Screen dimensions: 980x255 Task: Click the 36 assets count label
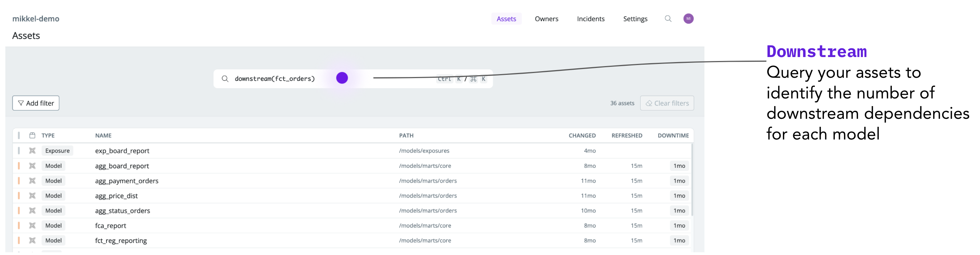[x=622, y=103]
